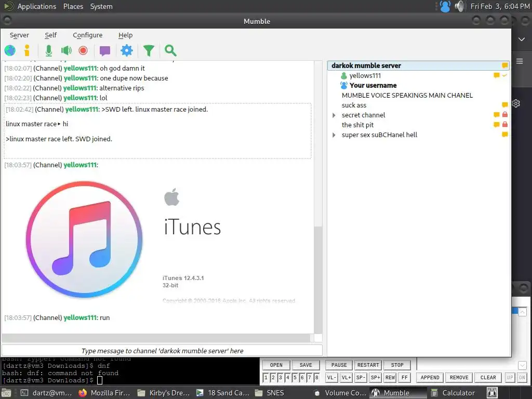The height and width of the screenshot is (399, 532).
Task: Open the Applications menu in top panel
Action: [37, 6]
